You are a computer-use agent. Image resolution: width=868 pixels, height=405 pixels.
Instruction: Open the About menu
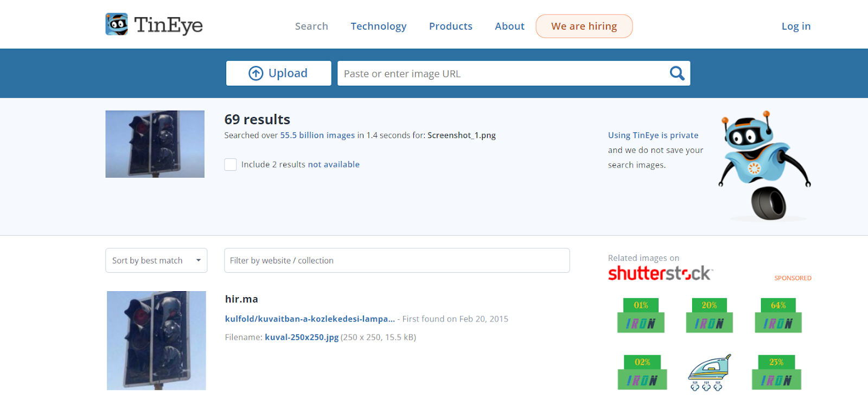tap(509, 26)
